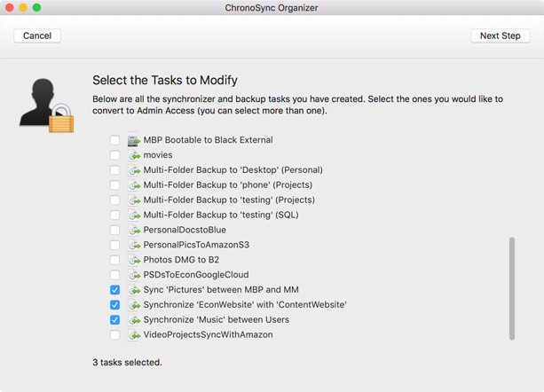Click the Cancel button
Screen dimensions: 544x392
coord(37,35)
